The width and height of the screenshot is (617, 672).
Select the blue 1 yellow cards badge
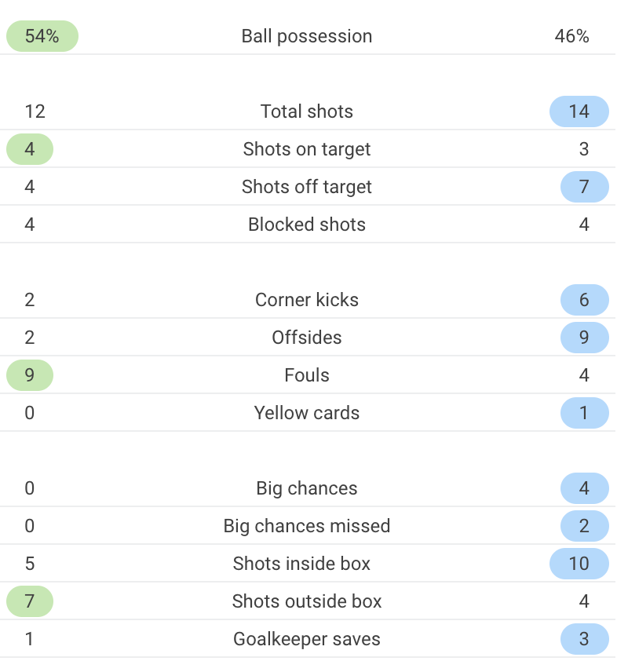[x=585, y=413]
